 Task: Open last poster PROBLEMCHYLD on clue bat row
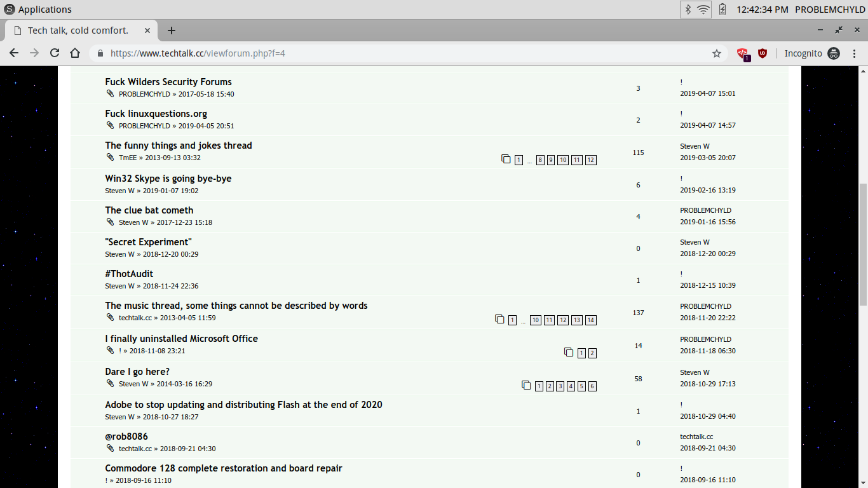(x=705, y=210)
